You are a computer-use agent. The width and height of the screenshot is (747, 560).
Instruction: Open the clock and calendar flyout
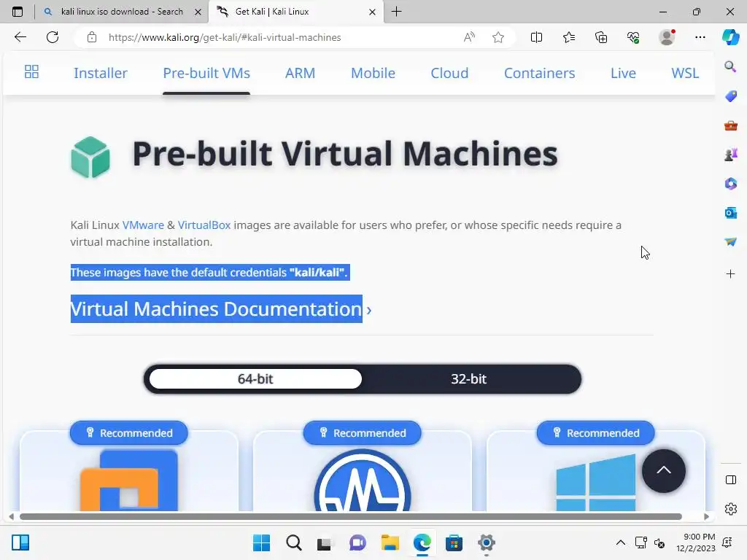tap(695, 542)
